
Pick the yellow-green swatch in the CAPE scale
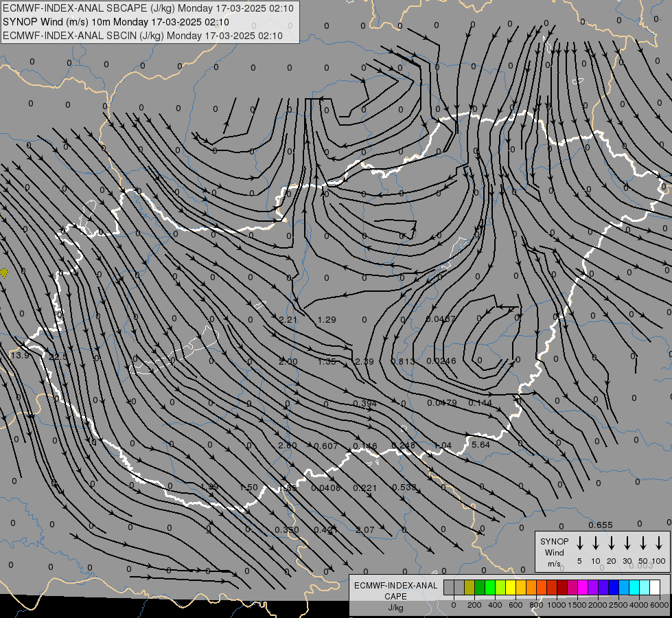pos(500,587)
